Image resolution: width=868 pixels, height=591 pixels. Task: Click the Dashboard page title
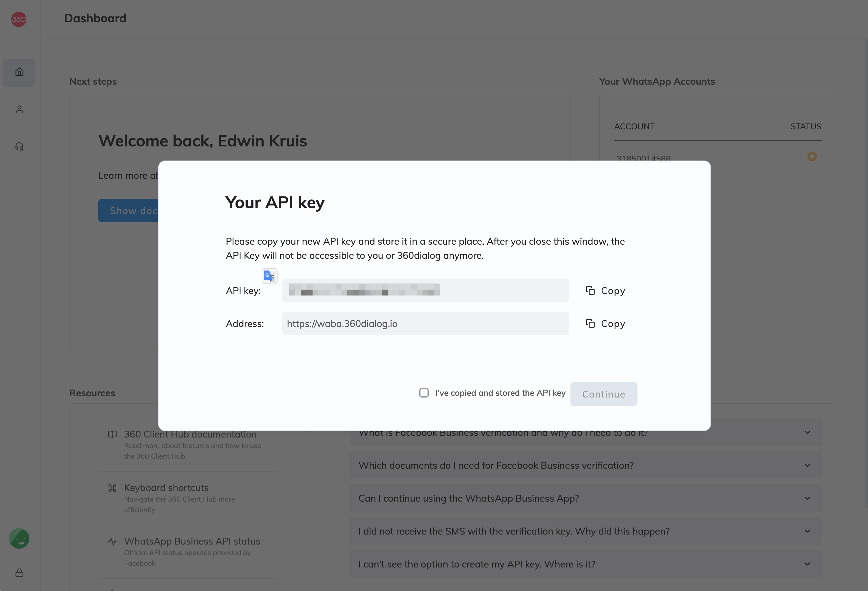(95, 18)
